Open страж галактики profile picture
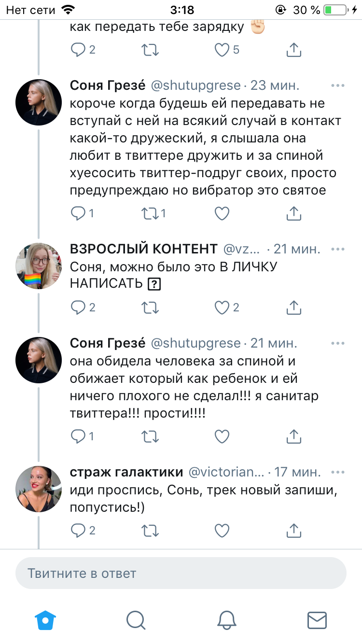Viewport: 362px width, 644px height. tap(39, 489)
